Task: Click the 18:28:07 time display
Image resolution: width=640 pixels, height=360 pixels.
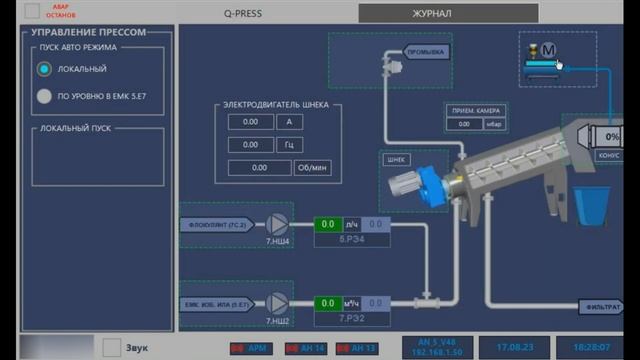Action: (590, 347)
